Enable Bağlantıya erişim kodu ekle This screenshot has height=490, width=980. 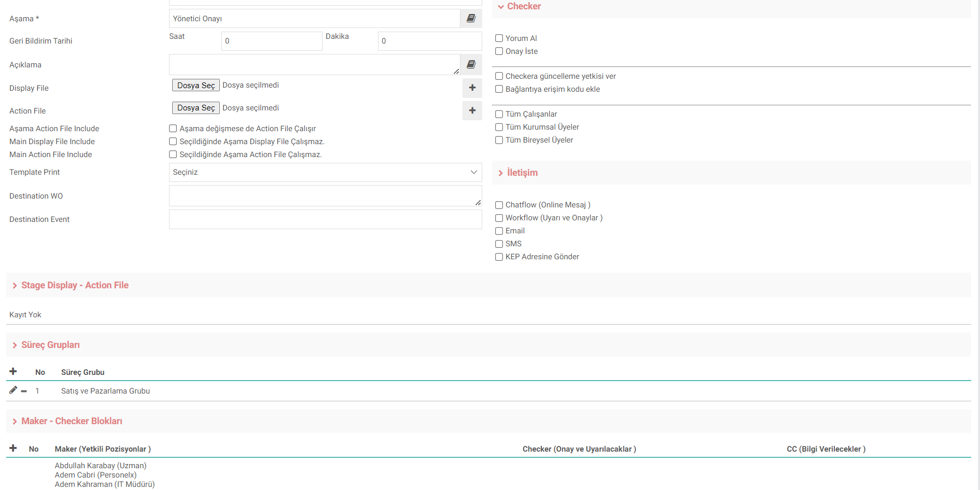click(499, 89)
